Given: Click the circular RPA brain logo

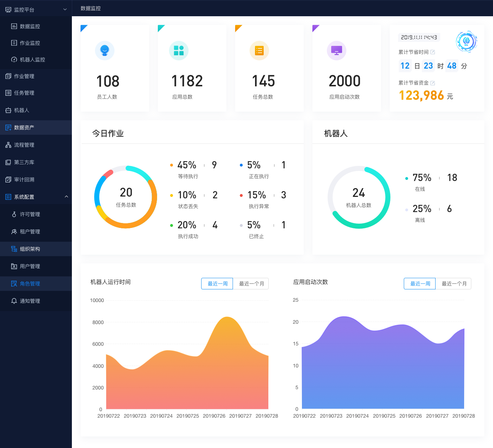Looking at the screenshot, I should pyautogui.click(x=466, y=42).
